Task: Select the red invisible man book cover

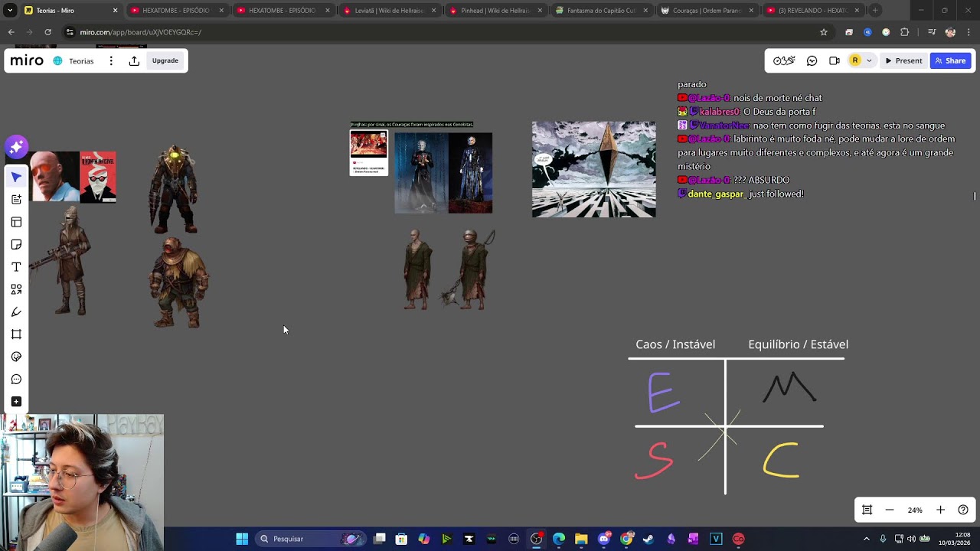Action: point(98,177)
